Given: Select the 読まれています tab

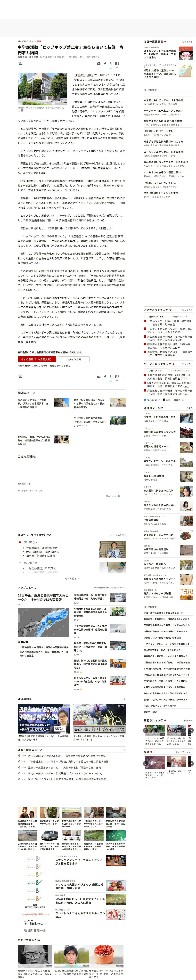Looking at the screenshot, I should tap(156, 317).
